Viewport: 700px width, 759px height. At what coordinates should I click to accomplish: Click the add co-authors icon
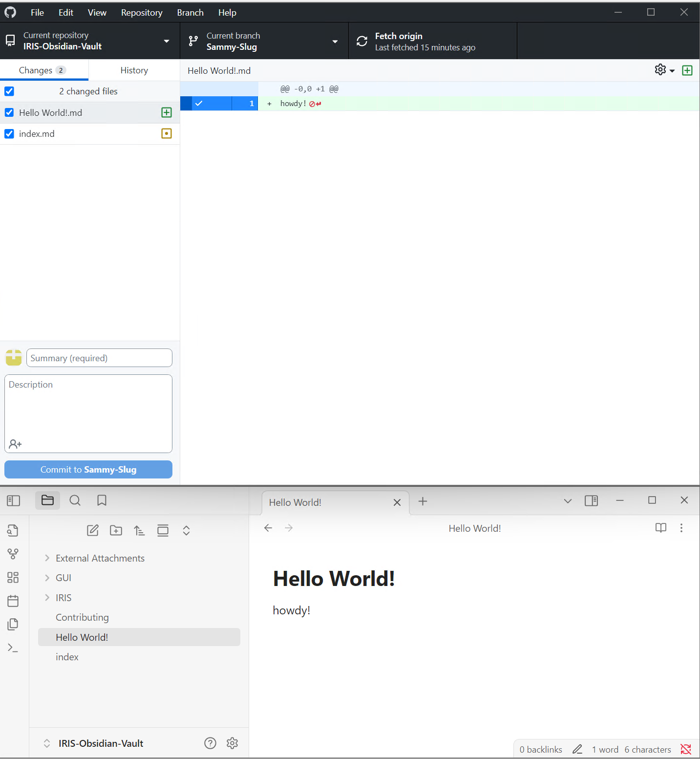(15, 444)
